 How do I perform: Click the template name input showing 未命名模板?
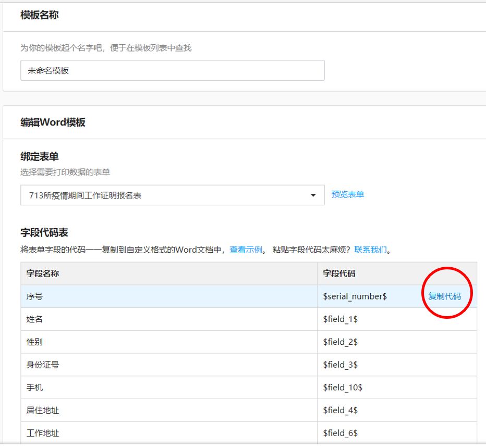point(172,70)
